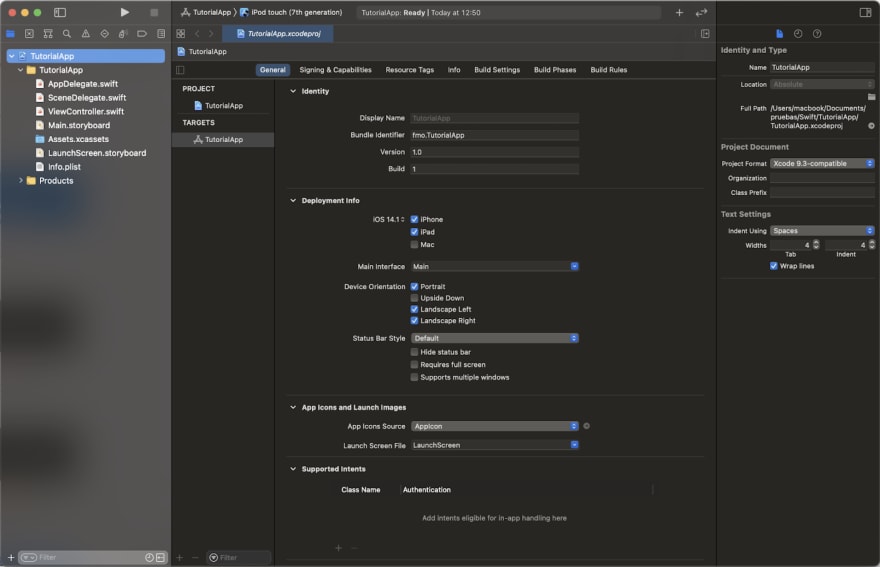
Task: Switch to the Info tab
Action: 454,70
